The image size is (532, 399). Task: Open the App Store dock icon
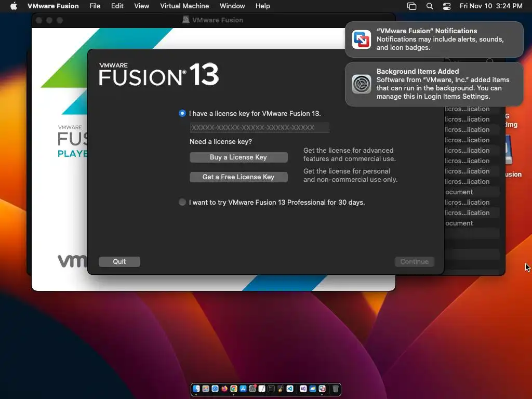[243, 389]
